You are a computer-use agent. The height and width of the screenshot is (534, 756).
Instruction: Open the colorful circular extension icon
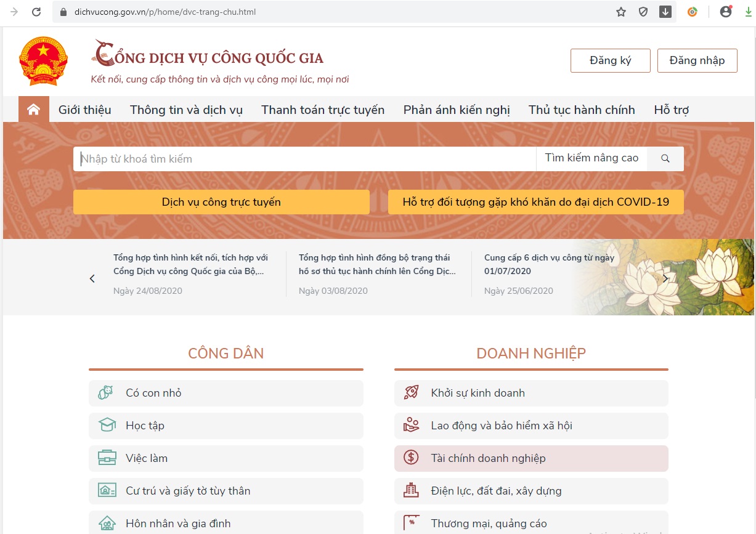(x=693, y=12)
